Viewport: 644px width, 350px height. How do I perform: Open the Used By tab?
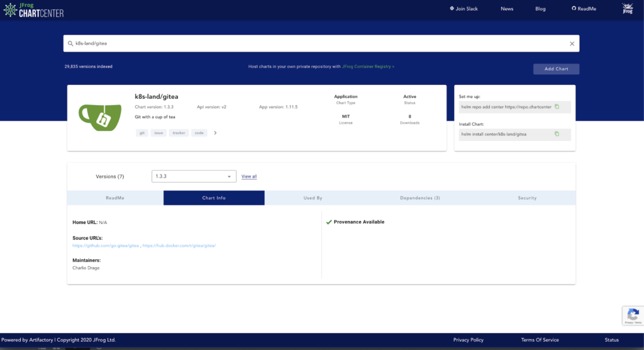(313, 198)
